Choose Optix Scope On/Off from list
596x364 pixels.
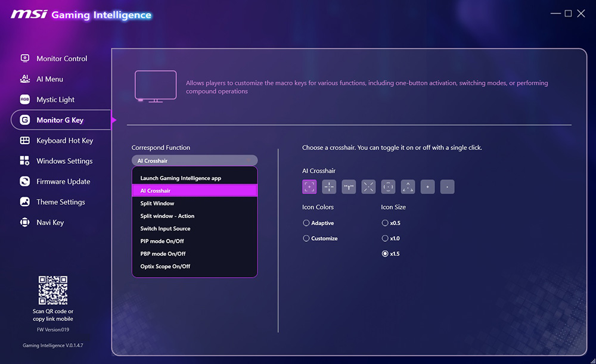coord(195,266)
